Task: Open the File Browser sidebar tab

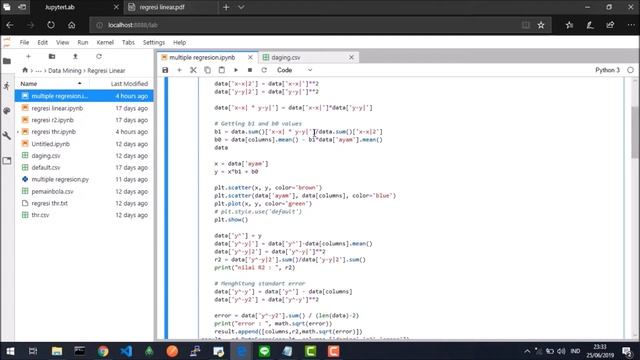Action: click(7, 61)
